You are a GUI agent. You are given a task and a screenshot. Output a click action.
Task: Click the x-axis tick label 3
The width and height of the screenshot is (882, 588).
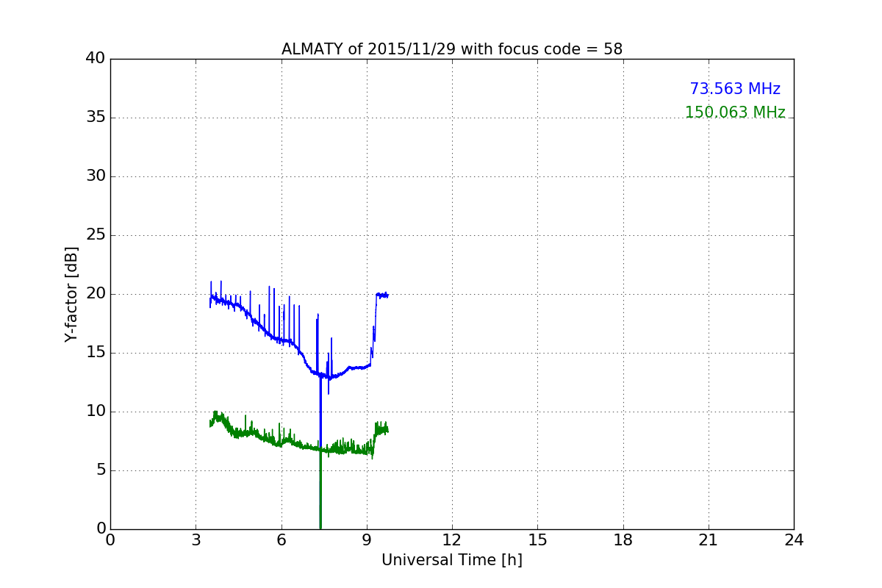pos(196,540)
